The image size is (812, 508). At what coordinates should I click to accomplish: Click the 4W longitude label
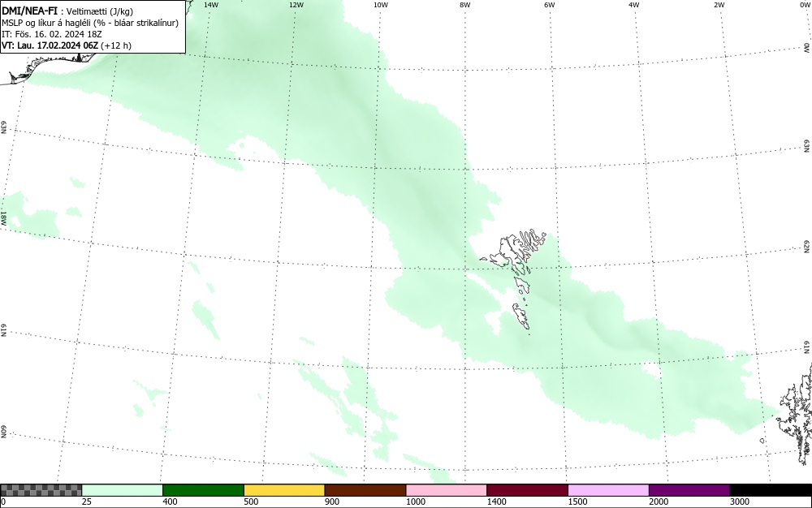coord(634,5)
